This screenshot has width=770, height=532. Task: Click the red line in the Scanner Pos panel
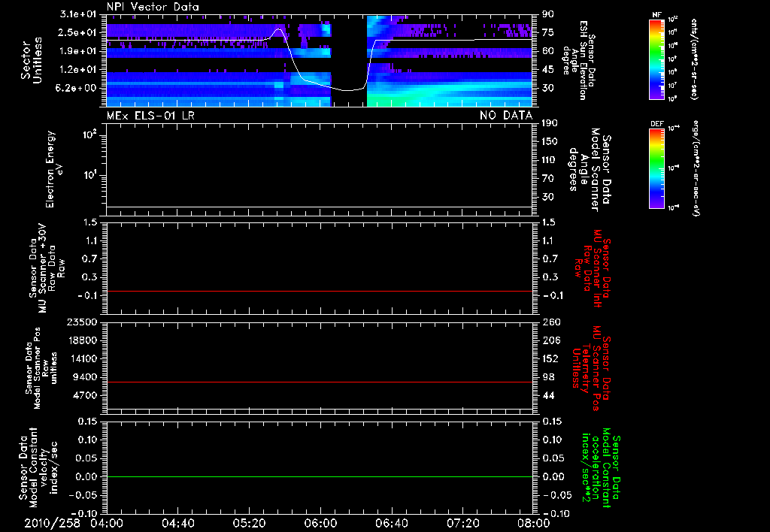tap(319, 382)
